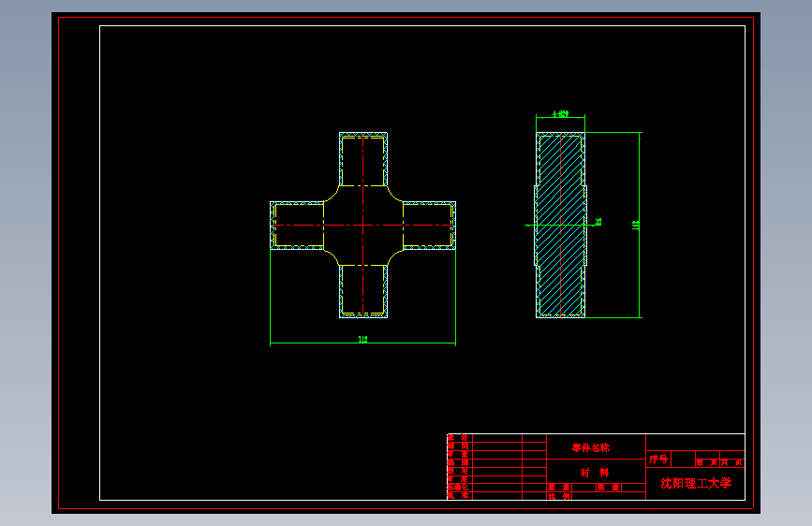The height and width of the screenshot is (526, 812).
Task: Select the 数量 label in title block
Action: [608, 488]
